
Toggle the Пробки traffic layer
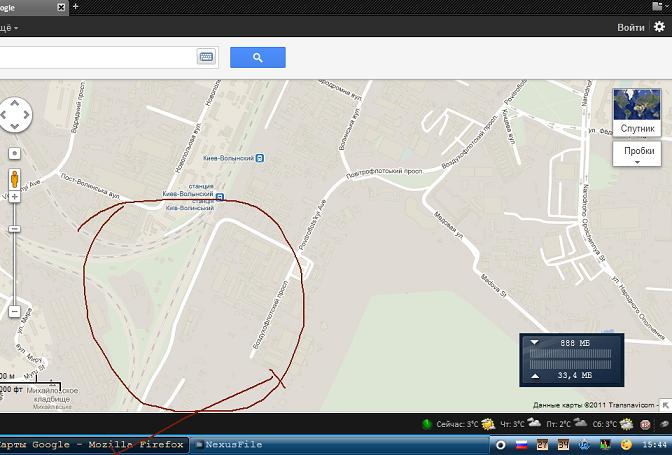(637, 154)
